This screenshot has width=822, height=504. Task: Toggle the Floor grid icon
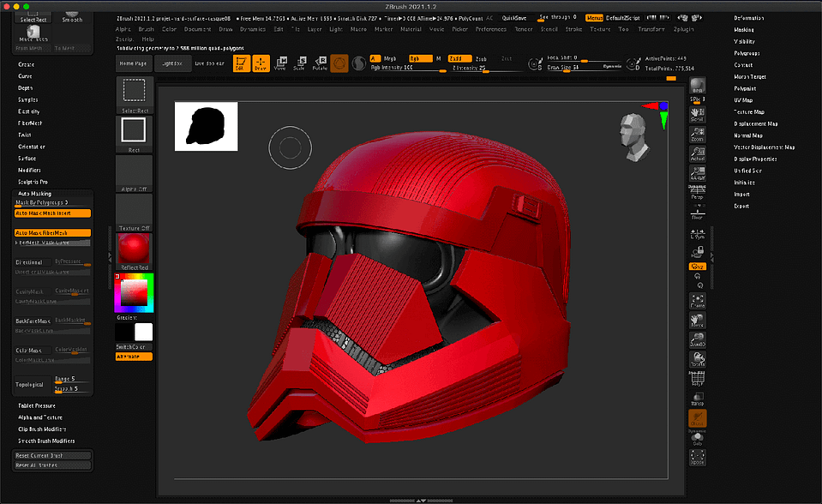tap(697, 213)
